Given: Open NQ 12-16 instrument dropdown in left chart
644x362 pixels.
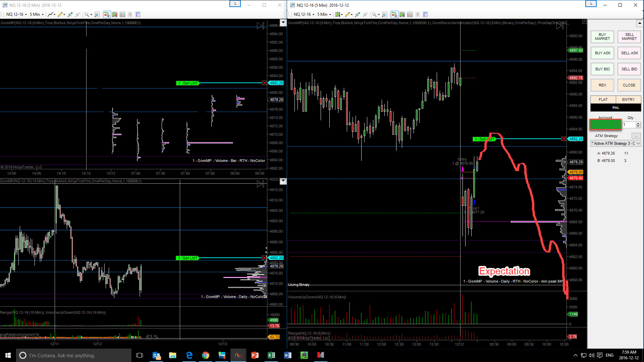Looking at the screenshot, I should tap(16, 14).
